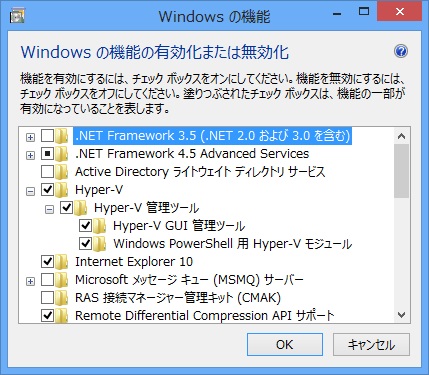Collapse the Hyper-V 管理ツール node
The image size is (429, 375).
coord(49,209)
